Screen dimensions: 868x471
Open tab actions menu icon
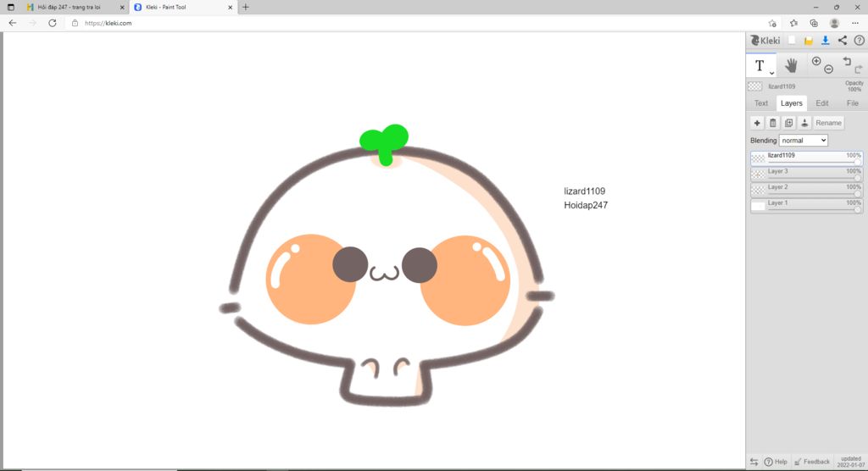click(10, 7)
